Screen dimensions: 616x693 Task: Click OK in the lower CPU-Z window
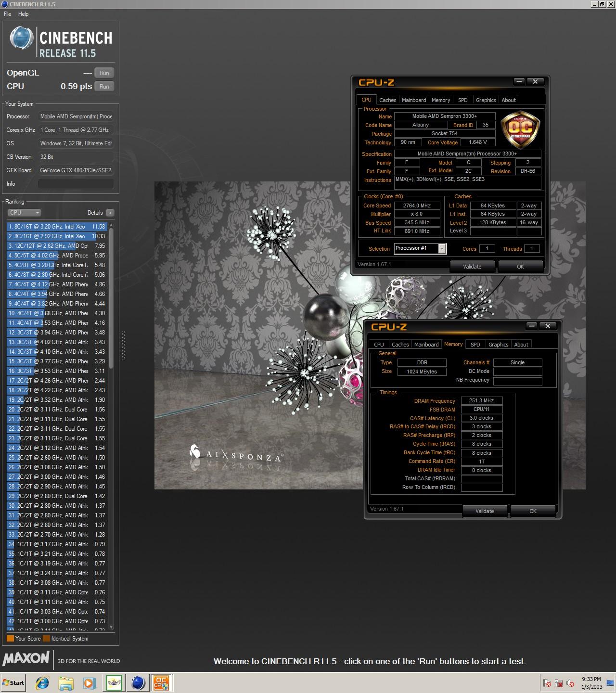coord(533,511)
